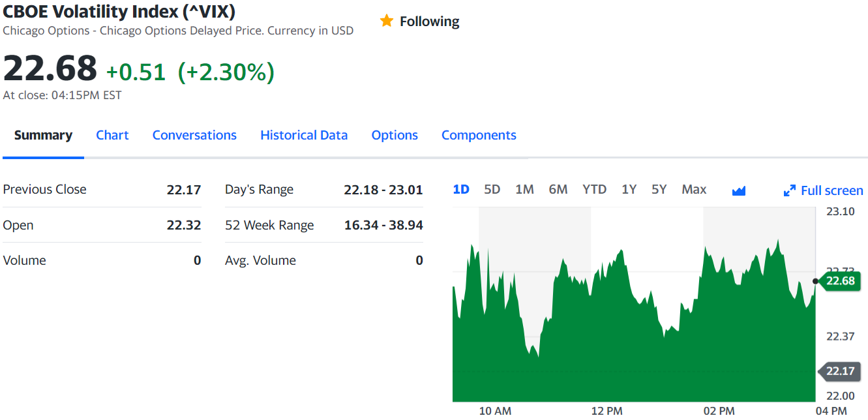Click the 23.10 y-axis label

(x=840, y=211)
